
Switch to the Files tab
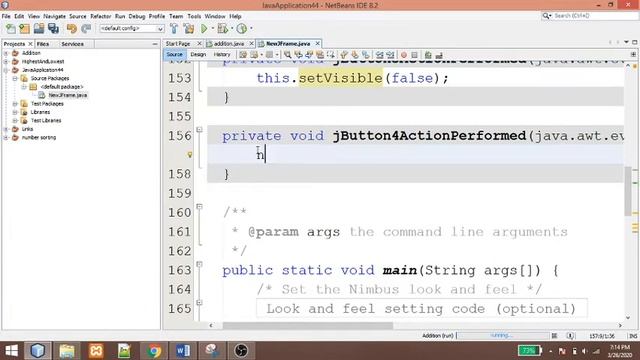[42, 44]
